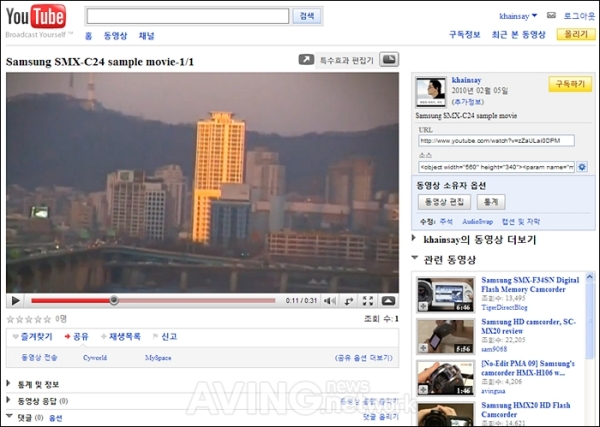The width and height of the screenshot is (600, 427).
Task: Click the 구독하기 subscribe button
Action: click(x=570, y=84)
